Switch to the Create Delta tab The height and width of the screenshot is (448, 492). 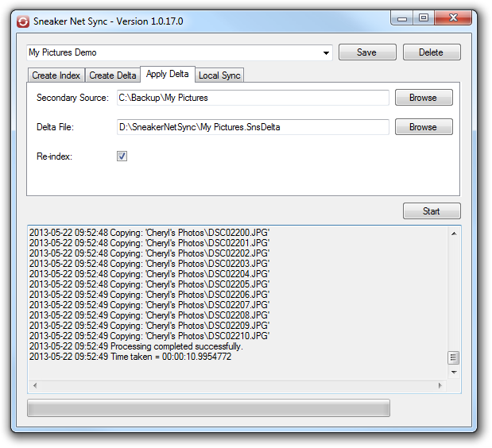tap(113, 75)
